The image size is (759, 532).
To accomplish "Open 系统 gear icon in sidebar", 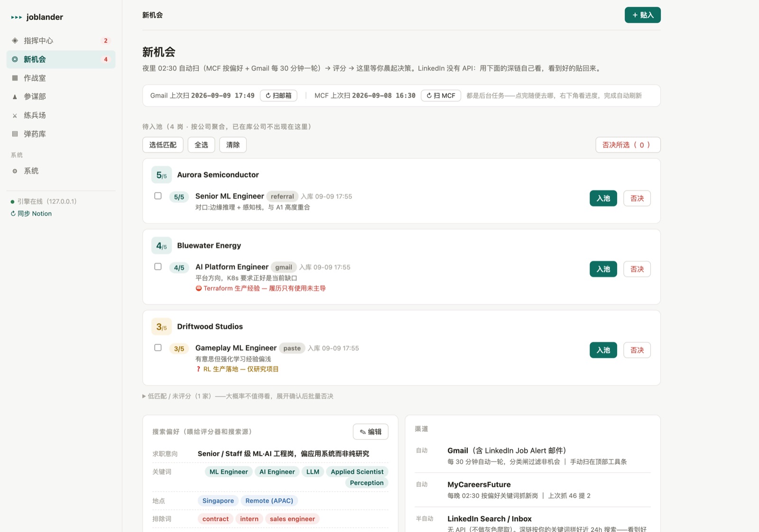I will tap(15, 171).
